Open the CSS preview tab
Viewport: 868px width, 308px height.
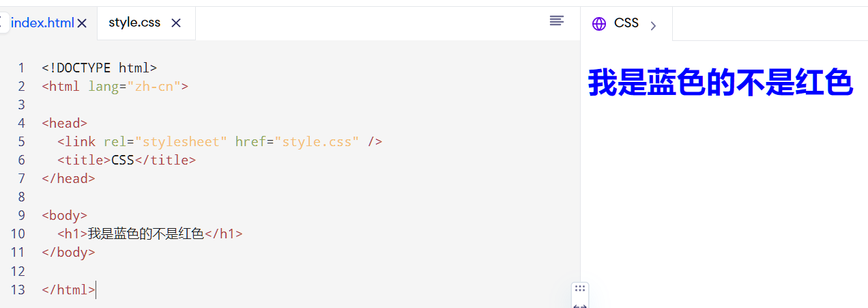click(626, 23)
